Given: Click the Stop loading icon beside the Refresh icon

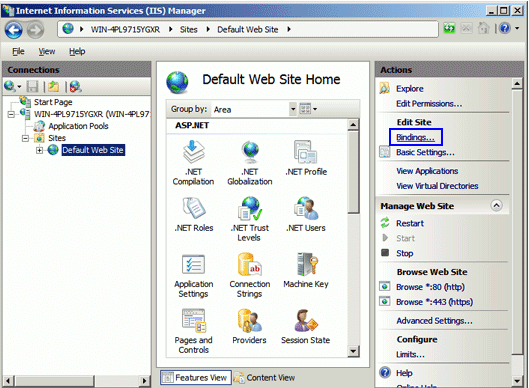Looking at the screenshot, I should pos(466,28).
